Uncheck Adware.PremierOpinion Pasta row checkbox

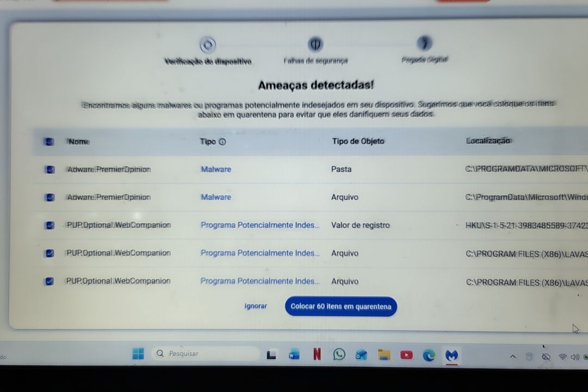pyautogui.click(x=50, y=169)
